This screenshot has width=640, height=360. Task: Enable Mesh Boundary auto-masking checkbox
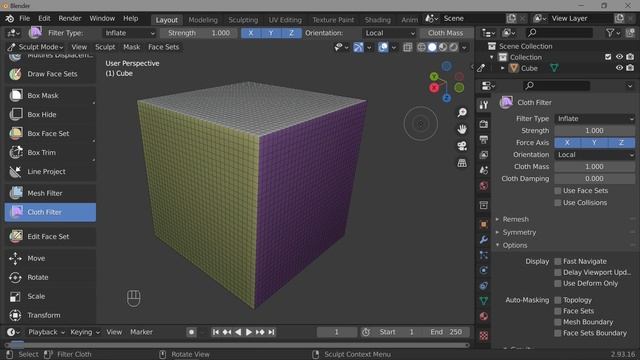[x=558, y=322]
